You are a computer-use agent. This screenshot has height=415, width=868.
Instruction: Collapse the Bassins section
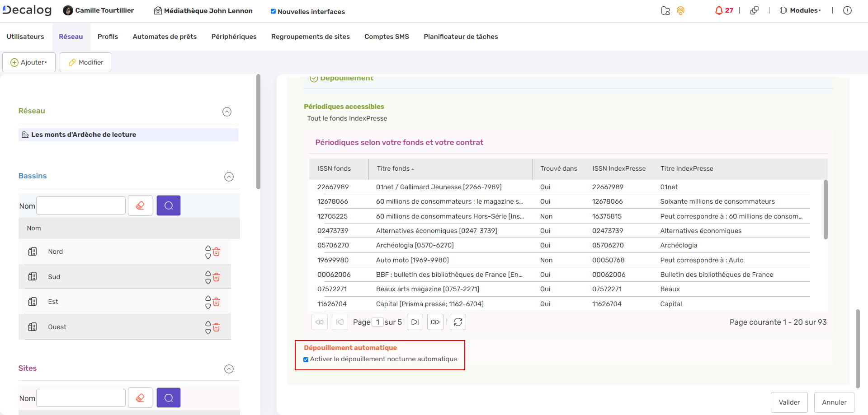(229, 177)
